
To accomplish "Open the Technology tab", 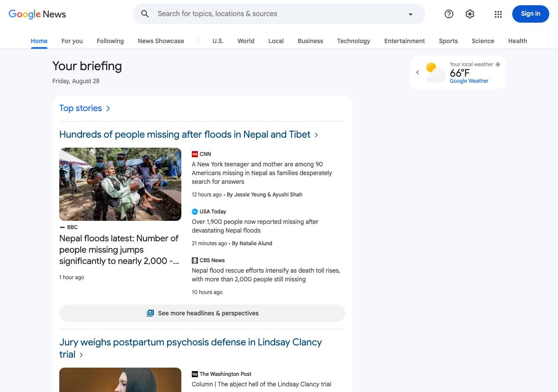I will point(354,41).
